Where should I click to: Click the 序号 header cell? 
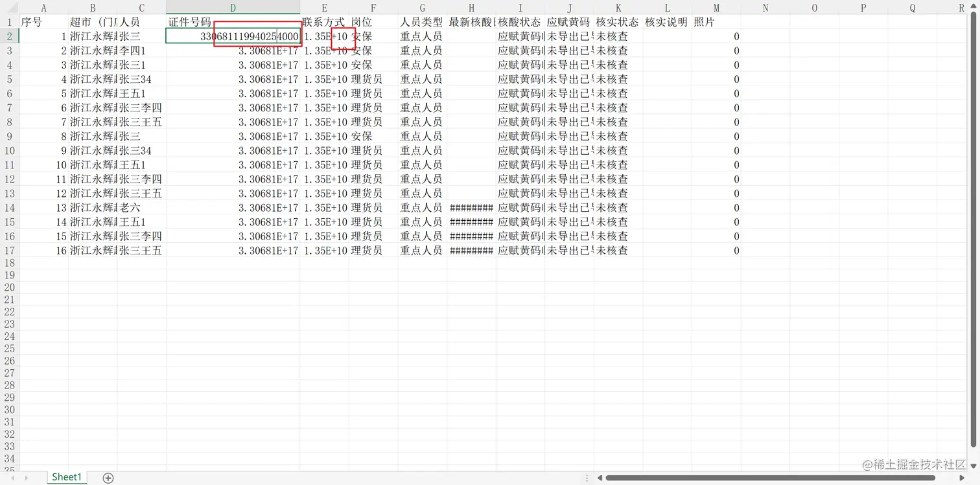43,22
